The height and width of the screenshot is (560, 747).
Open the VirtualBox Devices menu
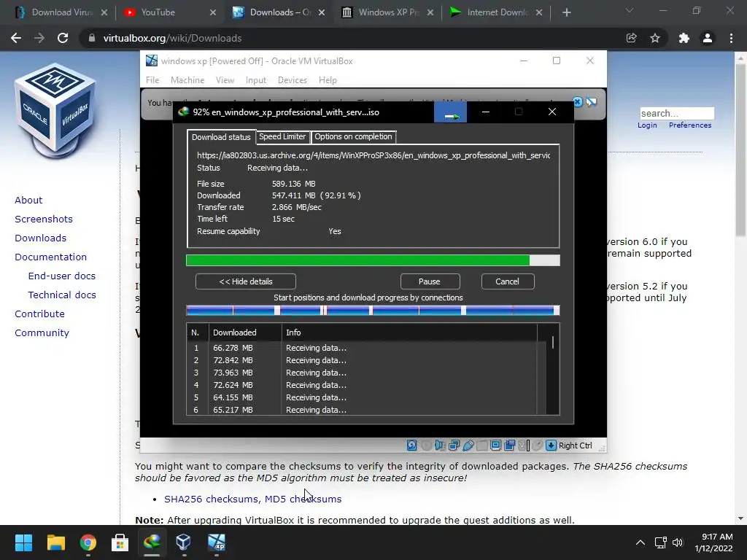(x=293, y=80)
